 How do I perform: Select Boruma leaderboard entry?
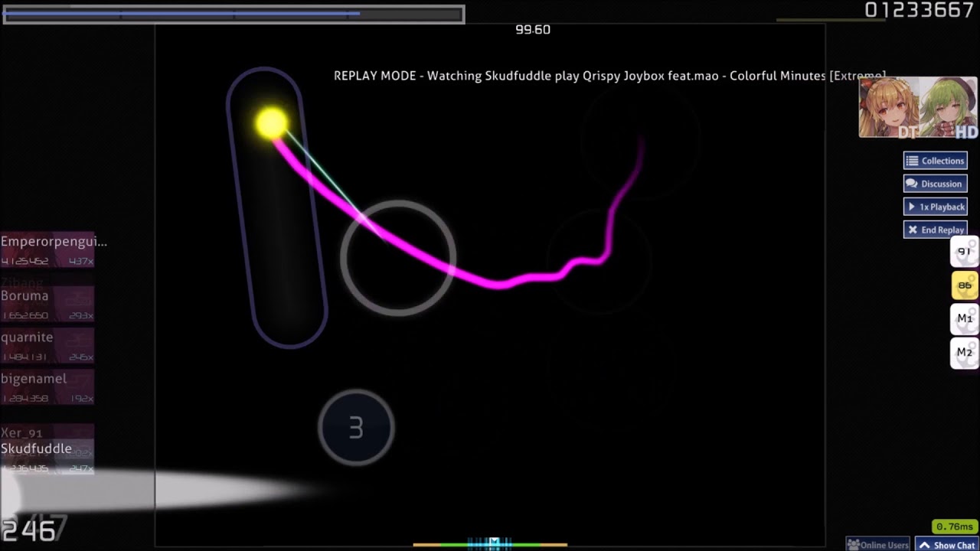47,305
